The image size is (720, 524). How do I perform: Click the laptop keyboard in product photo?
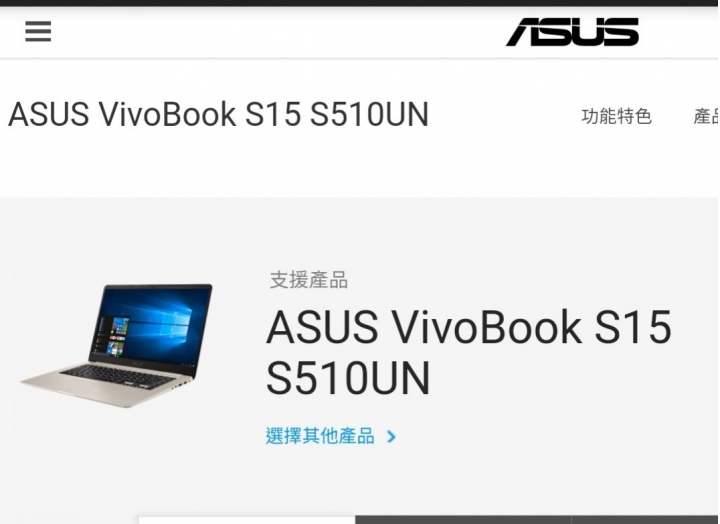coord(118,377)
